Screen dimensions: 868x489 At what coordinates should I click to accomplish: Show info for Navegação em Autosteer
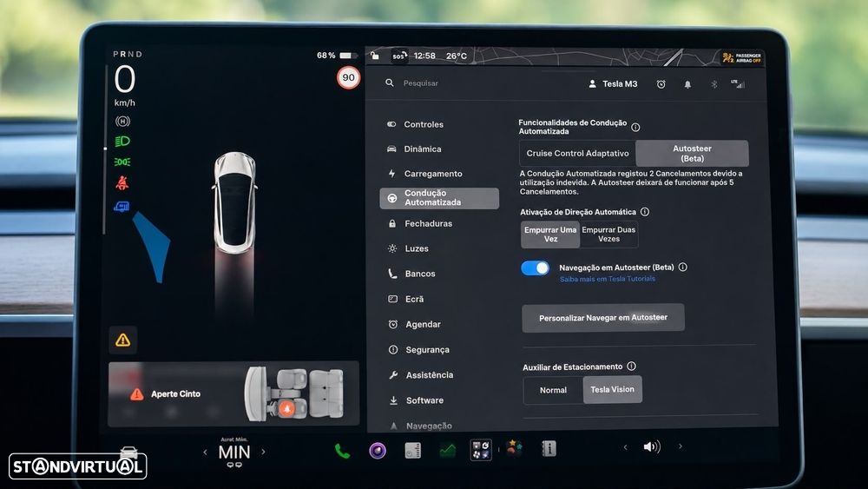[683, 267]
